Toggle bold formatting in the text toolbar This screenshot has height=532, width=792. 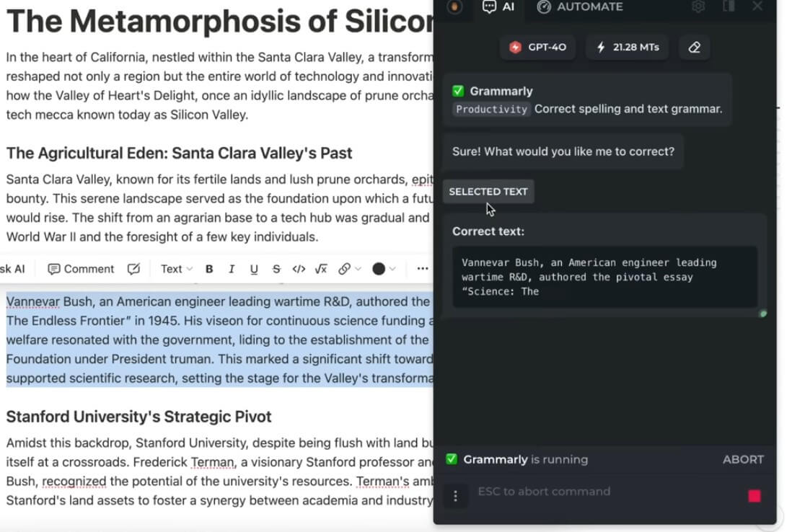(209, 269)
